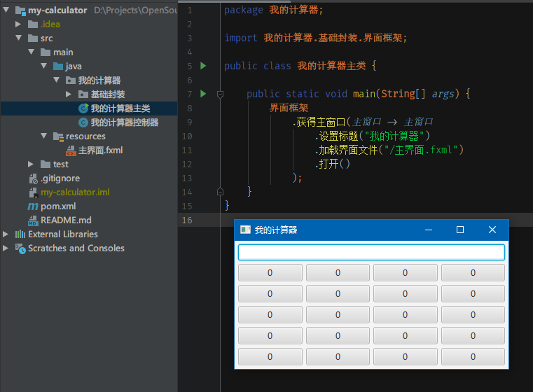
Task: Click third-row second-column calculator 0 button
Action: click(338, 315)
